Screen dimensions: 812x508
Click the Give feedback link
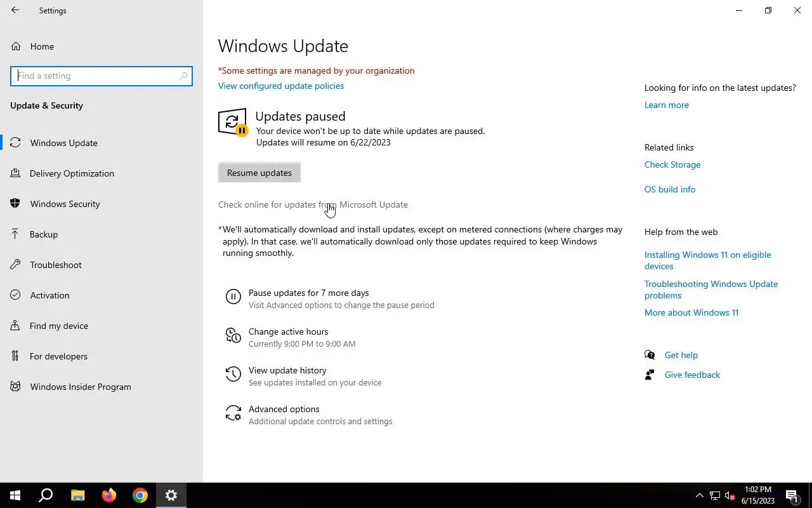(x=692, y=375)
